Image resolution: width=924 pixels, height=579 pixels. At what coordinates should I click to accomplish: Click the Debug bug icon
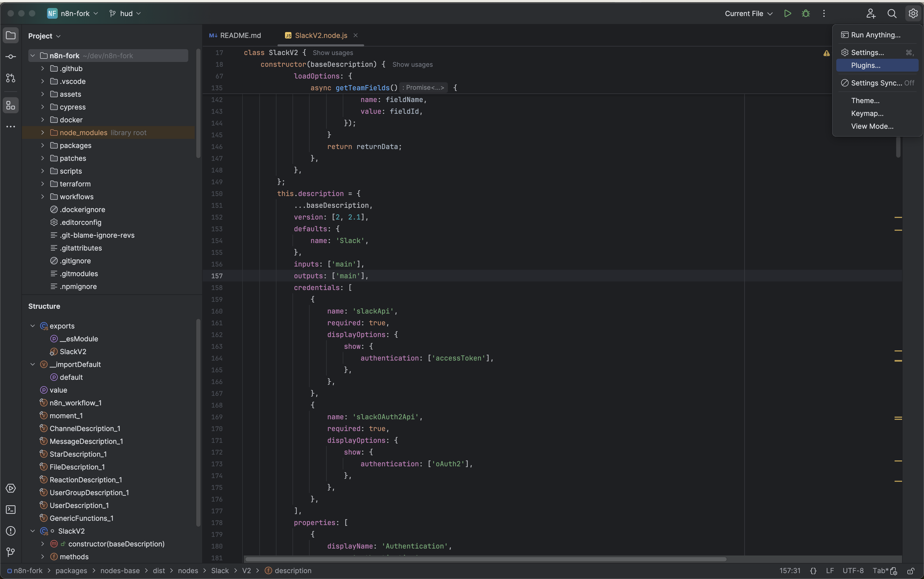(806, 13)
